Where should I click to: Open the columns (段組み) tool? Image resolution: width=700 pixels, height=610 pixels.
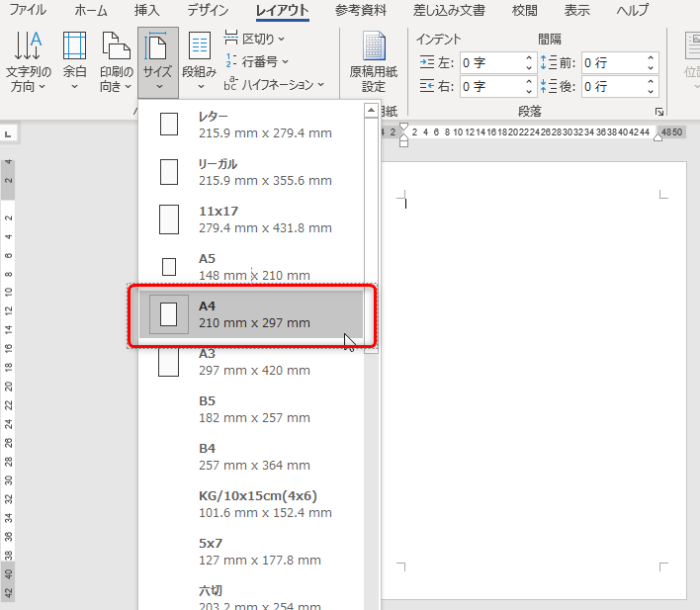tap(200, 60)
